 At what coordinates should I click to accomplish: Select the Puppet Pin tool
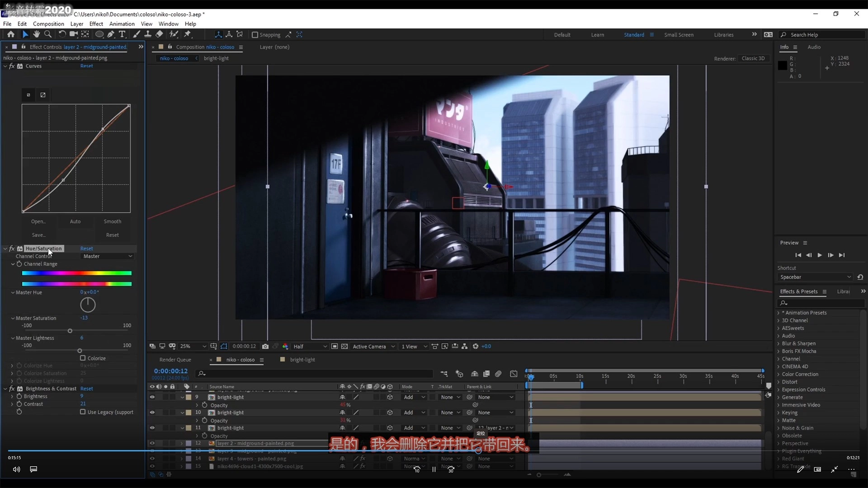[188, 34]
